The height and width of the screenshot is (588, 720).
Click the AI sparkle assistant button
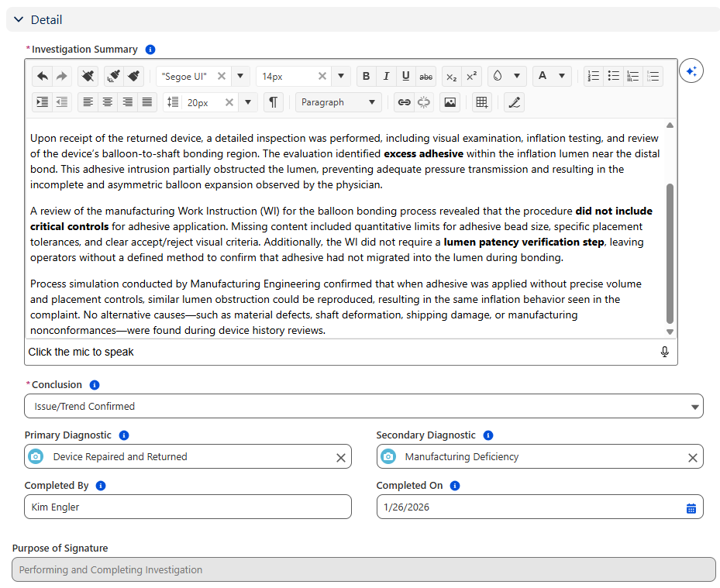[x=691, y=71]
